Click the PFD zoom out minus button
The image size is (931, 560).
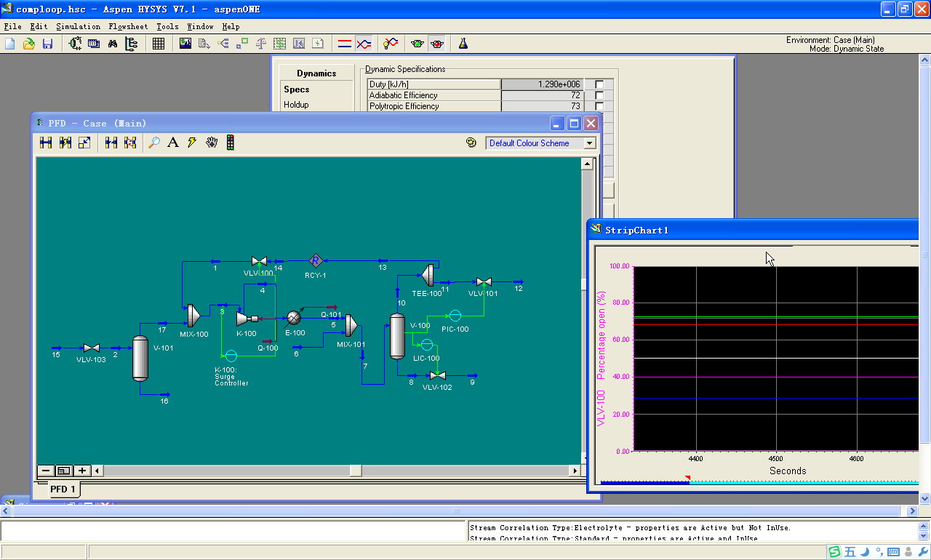46,471
